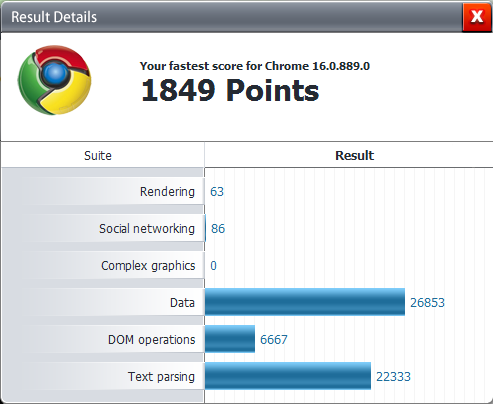Click the Data score 26853
Viewport: 493px width, 404px height.
(x=427, y=303)
